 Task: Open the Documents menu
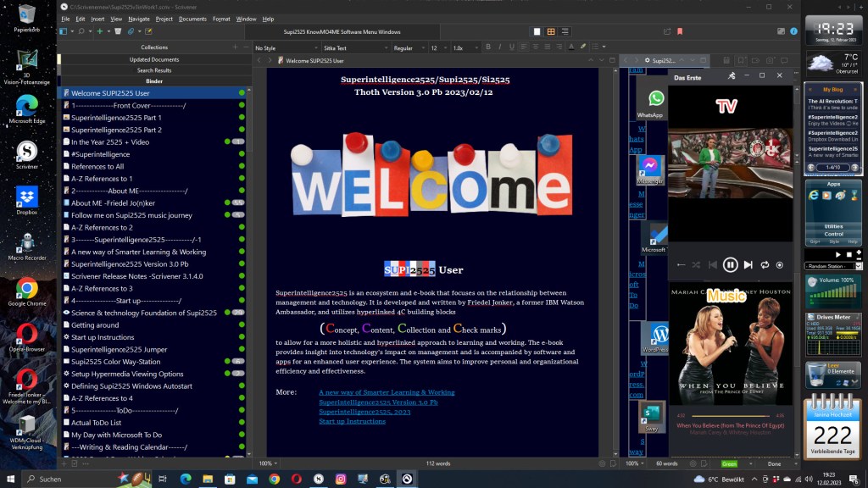click(192, 19)
